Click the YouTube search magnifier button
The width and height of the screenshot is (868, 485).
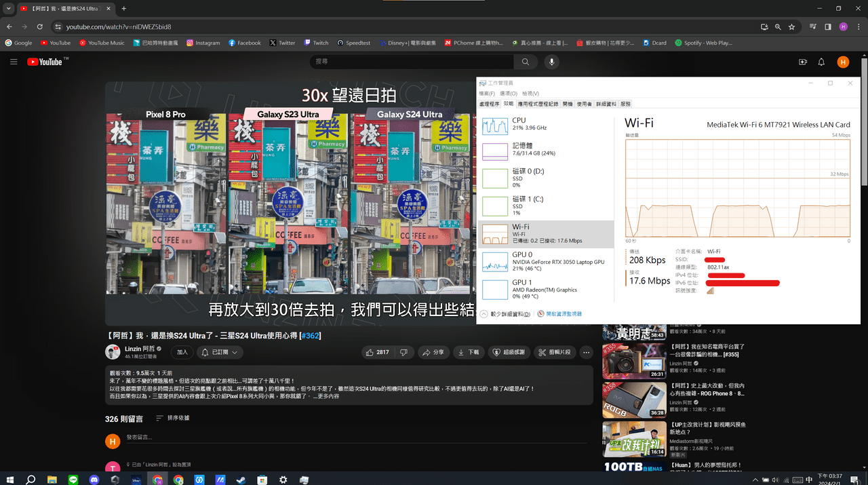pyautogui.click(x=525, y=62)
